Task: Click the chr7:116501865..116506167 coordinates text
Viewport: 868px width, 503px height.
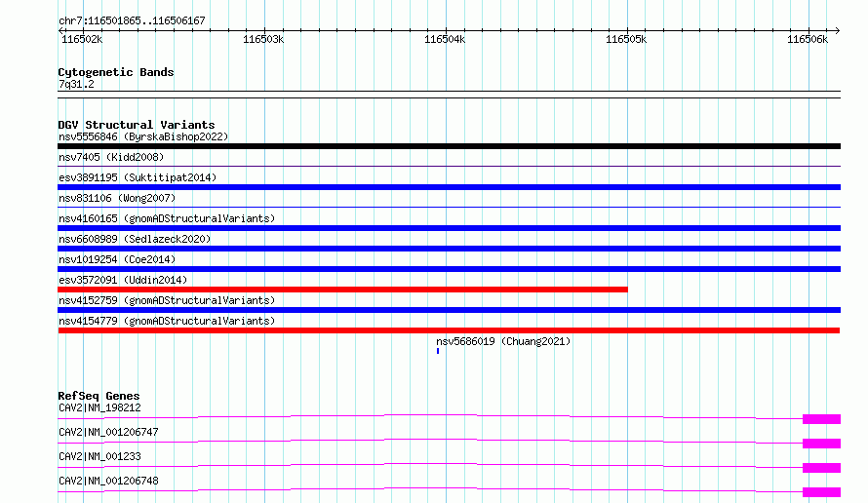Action: pos(132,20)
